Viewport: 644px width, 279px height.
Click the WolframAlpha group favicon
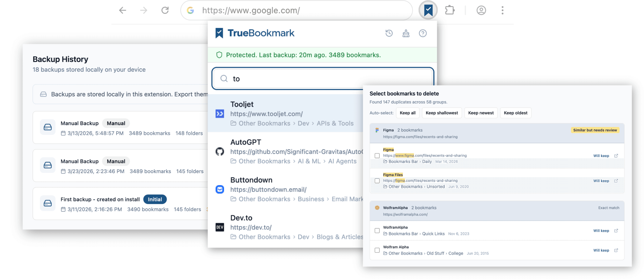pos(377,208)
